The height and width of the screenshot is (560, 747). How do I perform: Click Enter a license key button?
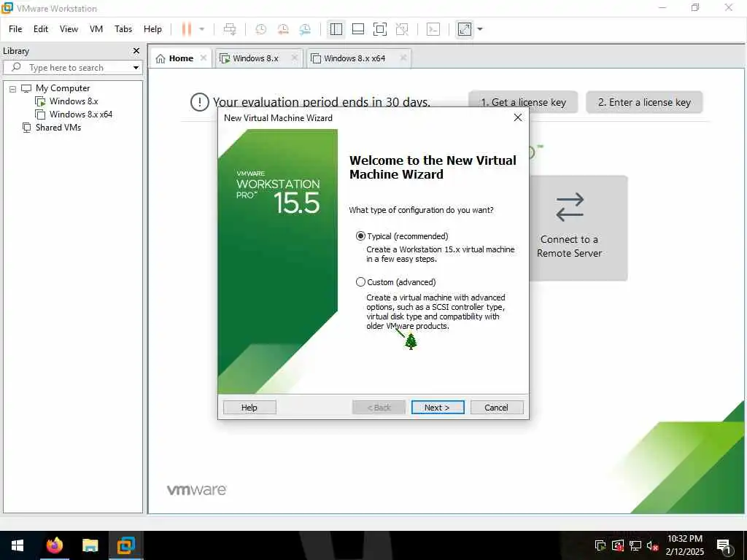(x=644, y=102)
